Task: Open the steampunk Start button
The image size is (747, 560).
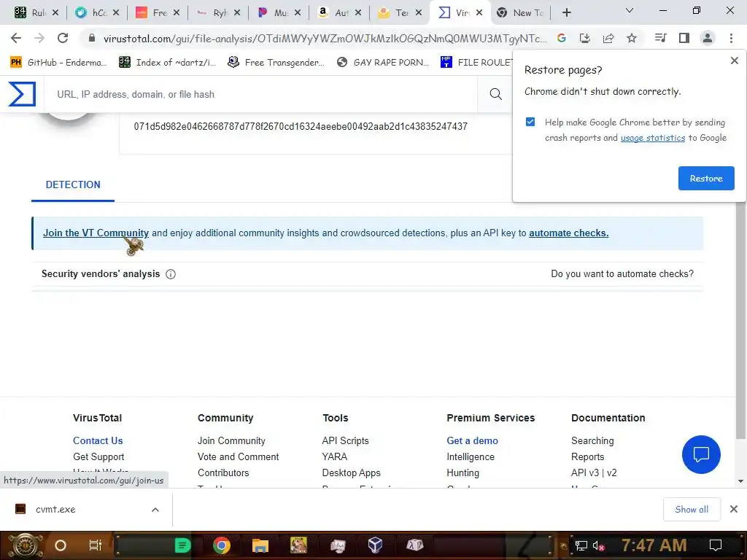Action: (x=24, y=545)
